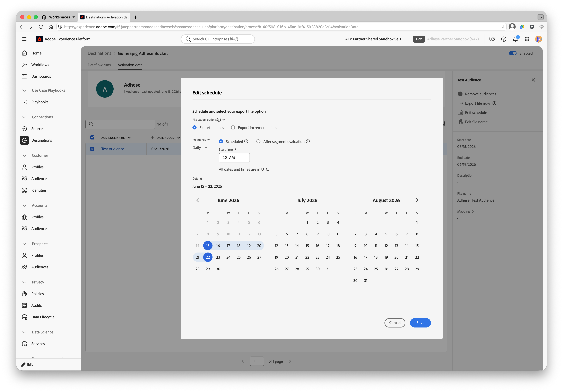Screen dimensions: 563x392
Task: Select the Scheduled frequency radio button
Action: point(221,141)
